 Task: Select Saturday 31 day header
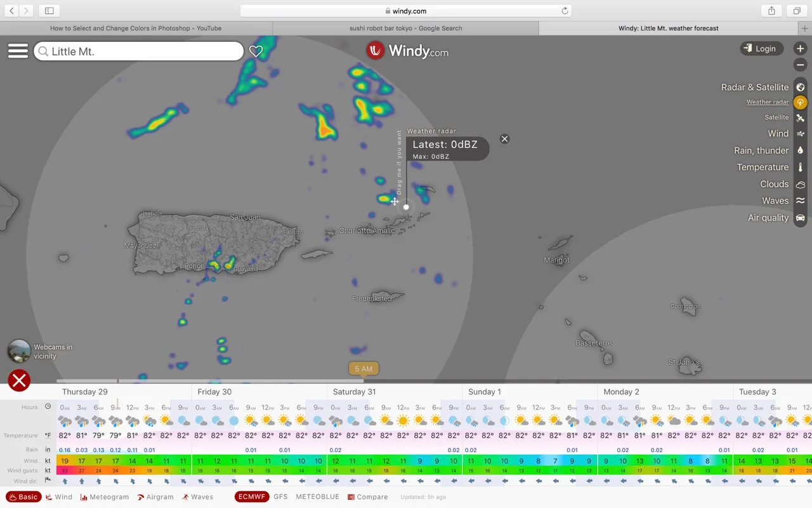pyautogui.click(x=354, y=392)
